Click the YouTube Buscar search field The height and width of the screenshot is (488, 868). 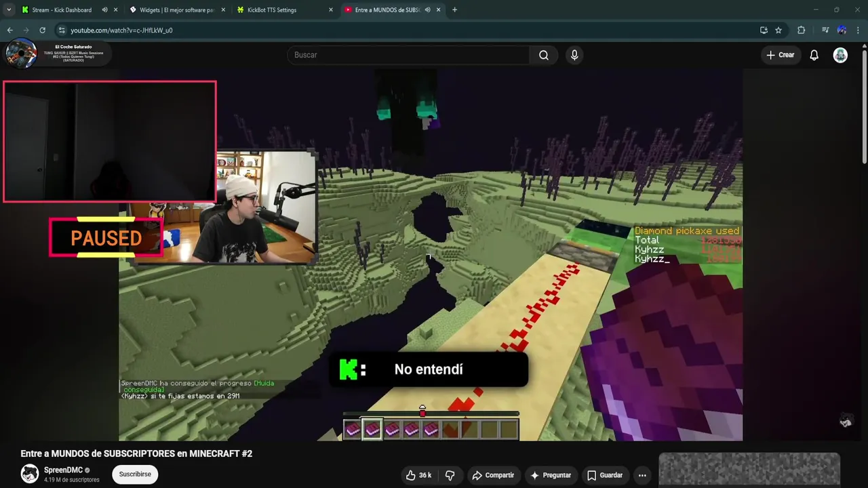point(408,55)
